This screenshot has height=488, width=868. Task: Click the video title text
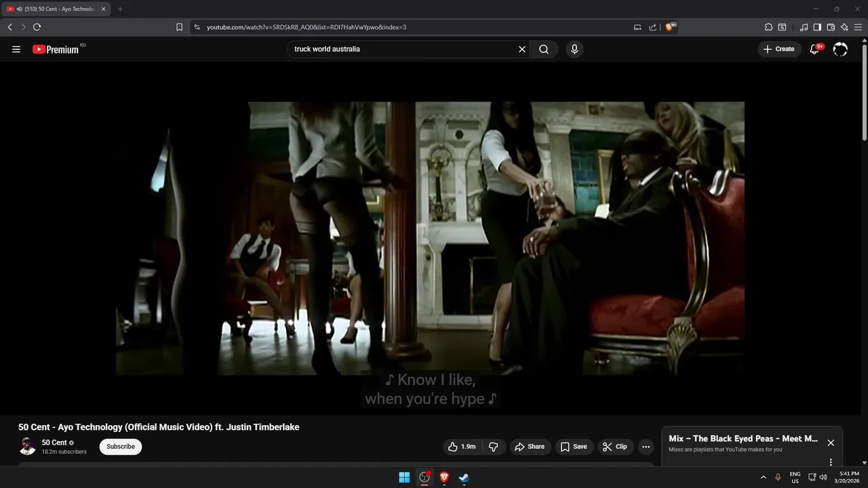[x=159, y=427]
